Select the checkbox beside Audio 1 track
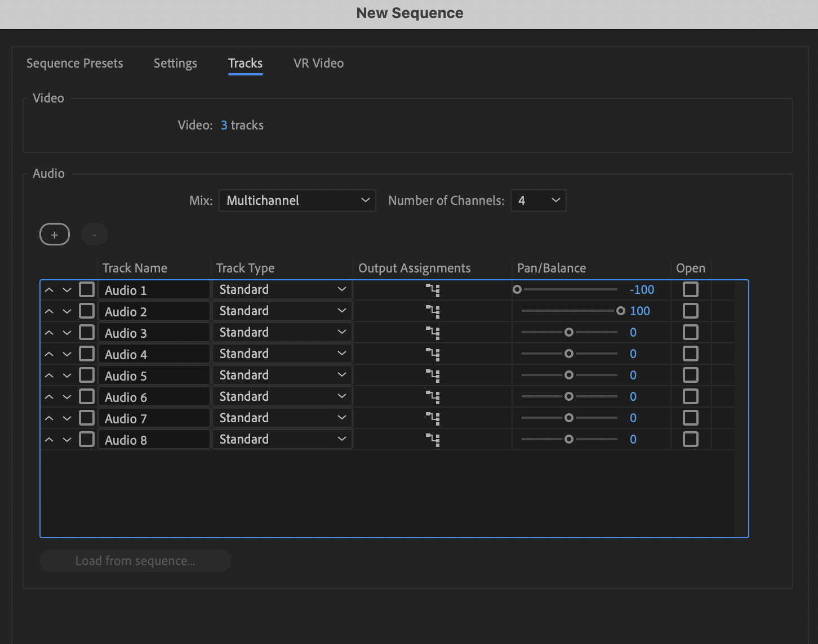Screen dimensions: 818x644 pyautogui.click(x=87, y=290)
